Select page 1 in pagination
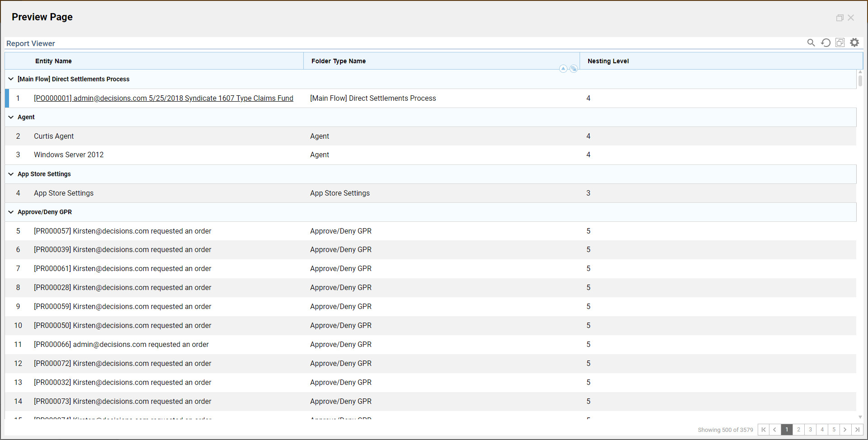The height and width of the screenshot is (440, 868). [787, 430]
